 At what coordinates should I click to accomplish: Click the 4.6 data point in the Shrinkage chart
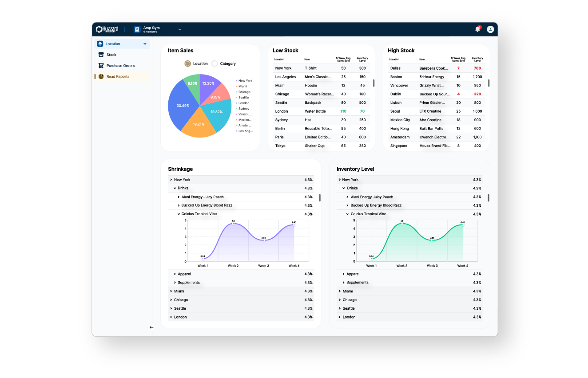pyautogui.click(x=233, y=224)
